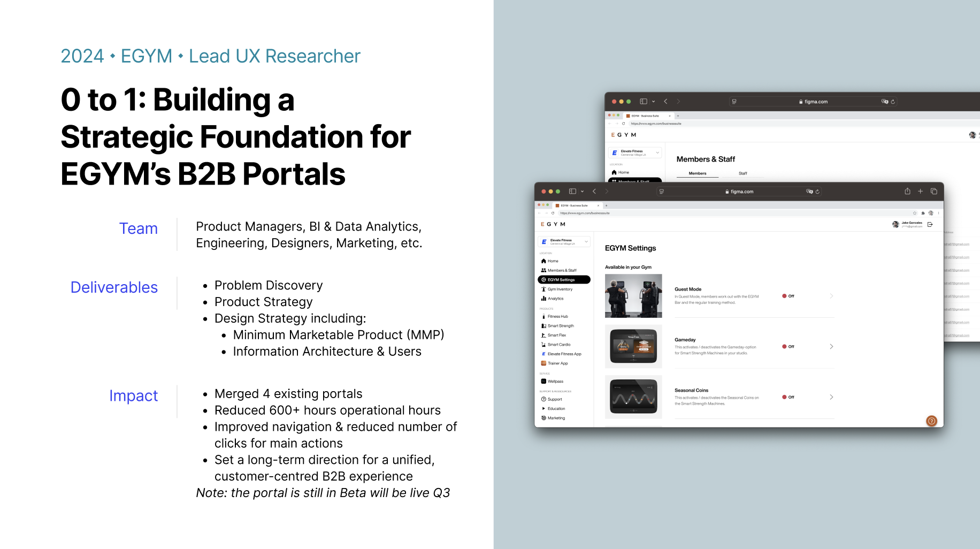Click the translate icon in front window address bar
The image size is (980, 549).
tap(809, 192)
